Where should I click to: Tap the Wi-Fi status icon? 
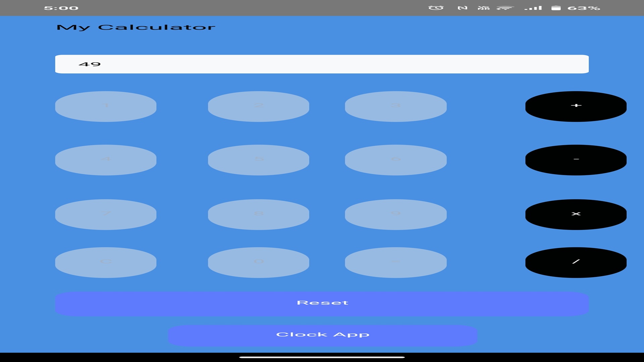tap(505, 8)
